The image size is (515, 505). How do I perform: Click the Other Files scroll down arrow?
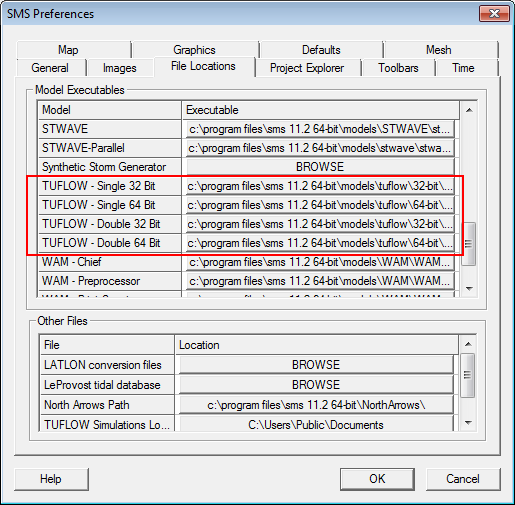468,423
